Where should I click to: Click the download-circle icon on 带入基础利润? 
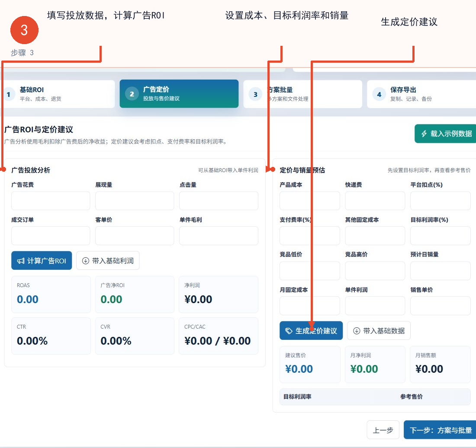pos(86,261)
